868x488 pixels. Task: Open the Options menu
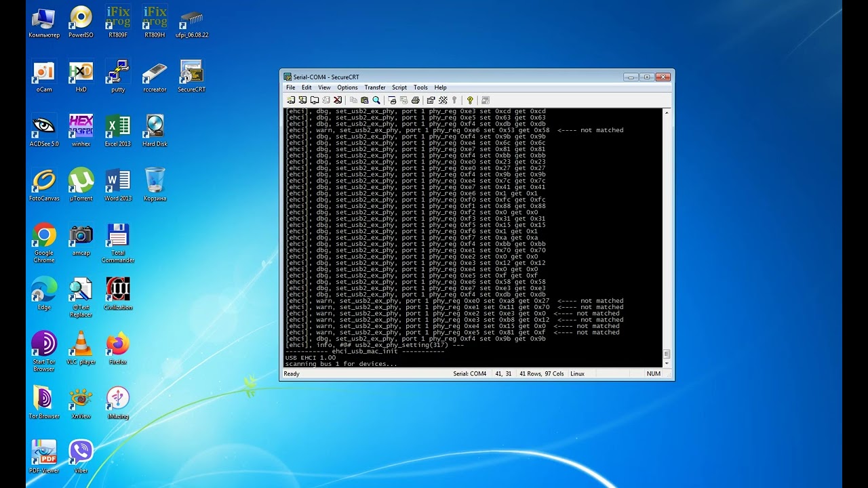[347, 87]
